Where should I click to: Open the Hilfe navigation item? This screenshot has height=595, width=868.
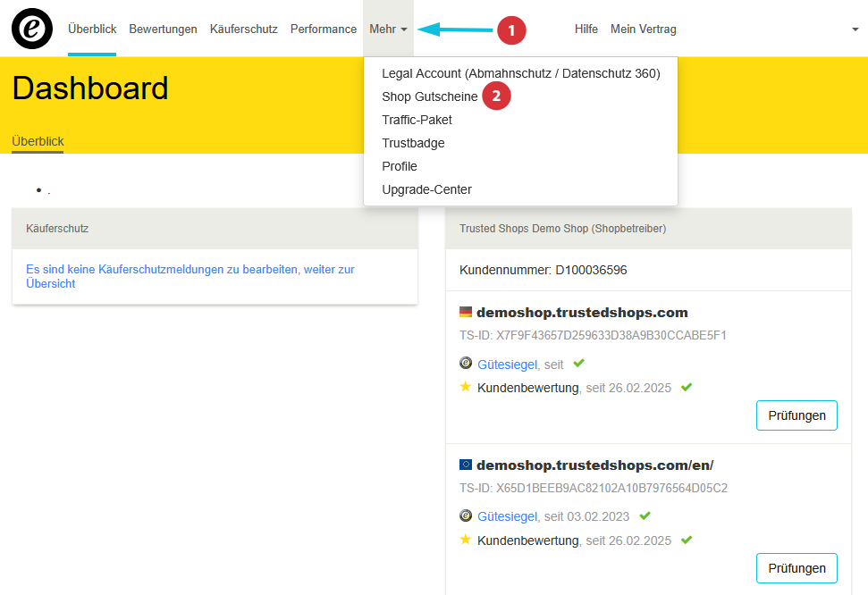[586, 29]
